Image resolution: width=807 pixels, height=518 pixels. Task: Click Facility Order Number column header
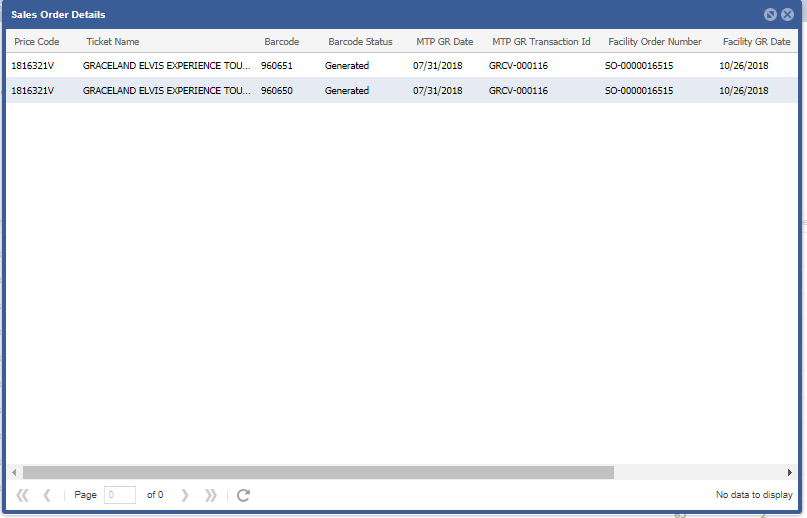pyautogui.click(x=654, y=42)
